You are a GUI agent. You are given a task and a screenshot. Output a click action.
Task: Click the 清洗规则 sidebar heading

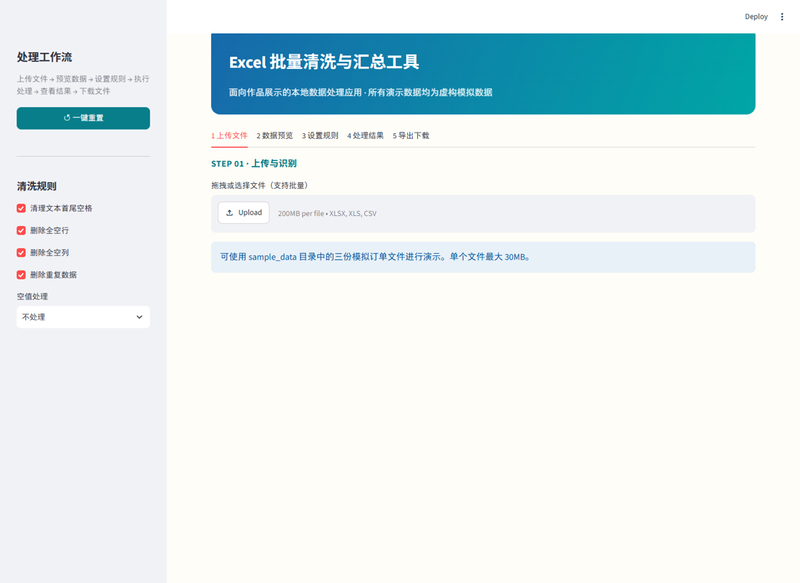click(x=37, y=186)
